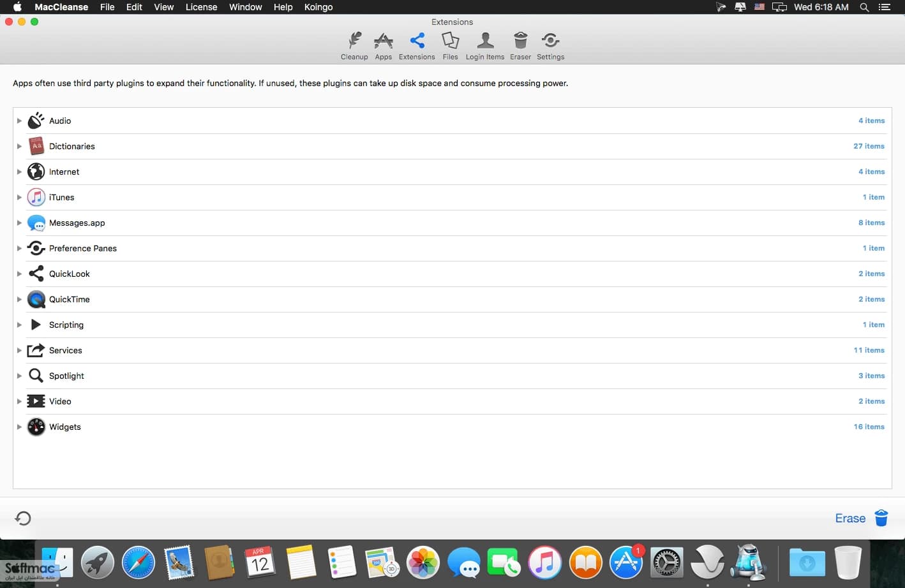Open Notification Center in menu bar
This screenshot has width=905, height=588.
point(885,7)
